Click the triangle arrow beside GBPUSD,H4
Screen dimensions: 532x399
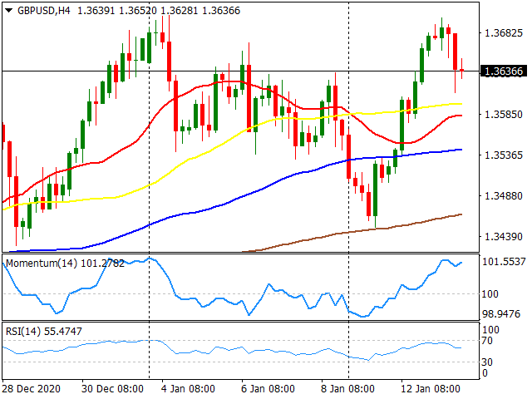9,11
